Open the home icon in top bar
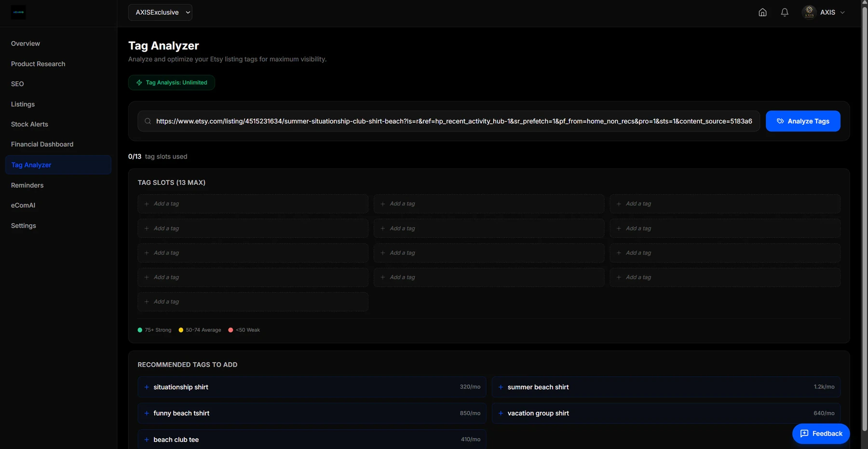868x449 pixels. click(x=762, y=13)
